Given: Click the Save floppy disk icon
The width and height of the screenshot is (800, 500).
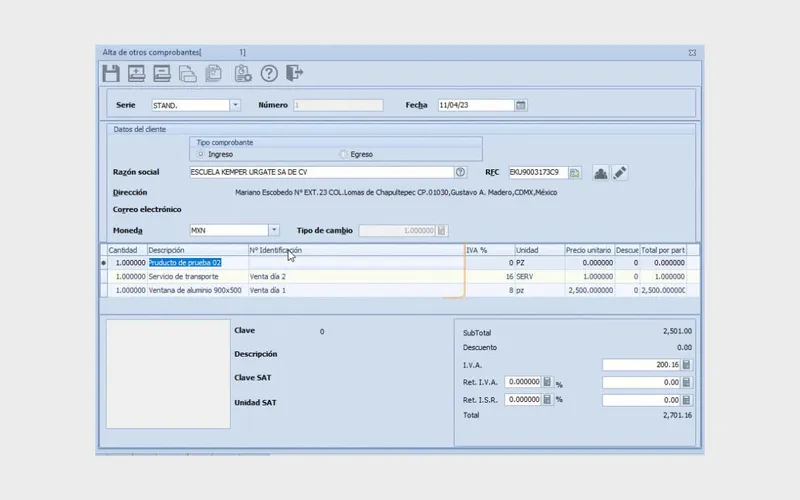Looking at the screenshot, I should tap(111, 73).
